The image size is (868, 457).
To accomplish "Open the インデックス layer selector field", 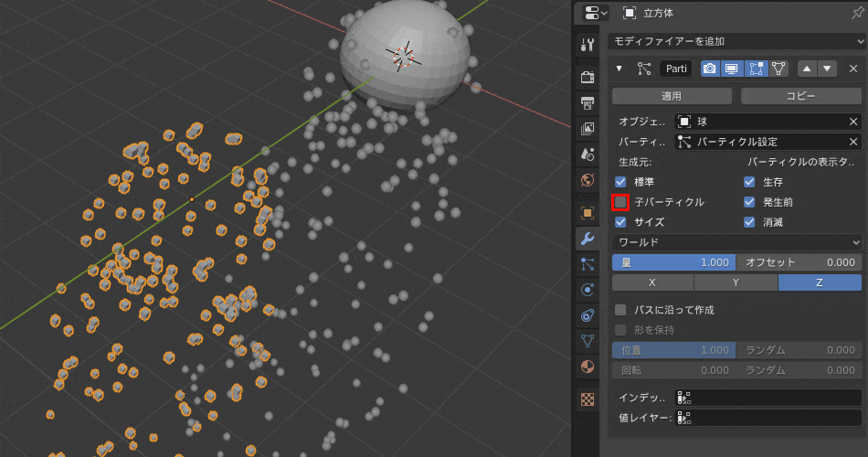I will pos(768,398).
